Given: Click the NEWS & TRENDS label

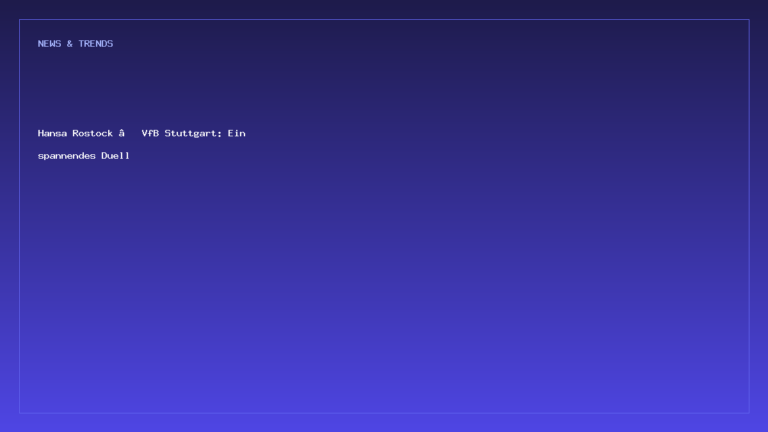Looking at the screenshot, I should (75, 44).
